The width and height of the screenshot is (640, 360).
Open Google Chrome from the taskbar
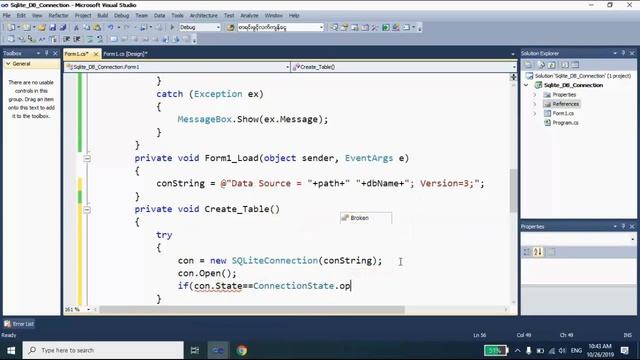tap(242, 350)
